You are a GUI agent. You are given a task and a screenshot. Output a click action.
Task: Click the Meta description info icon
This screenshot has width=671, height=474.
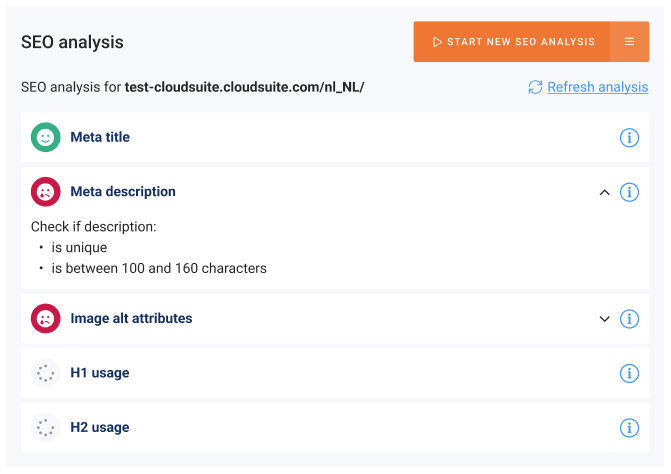(629, 192)
